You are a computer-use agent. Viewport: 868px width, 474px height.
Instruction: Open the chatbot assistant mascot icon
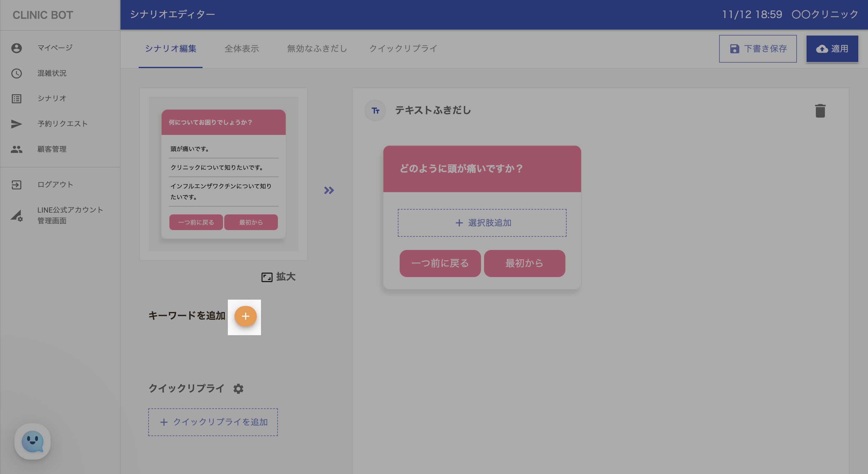coord(32,441)
